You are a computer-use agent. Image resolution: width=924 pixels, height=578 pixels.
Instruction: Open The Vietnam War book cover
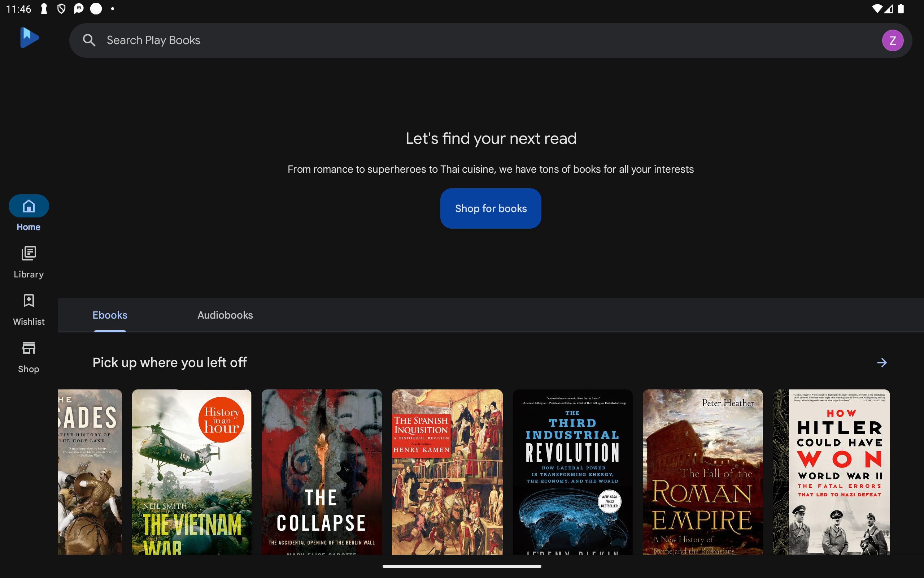point(192,472)
